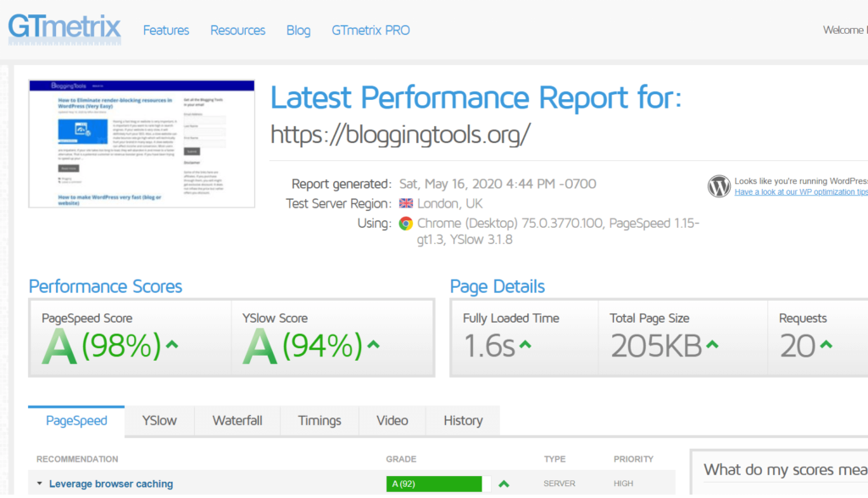Viewport: 868px width, 498px height.
Task: Click the WordPress logo icon
Action: (719, 185)
